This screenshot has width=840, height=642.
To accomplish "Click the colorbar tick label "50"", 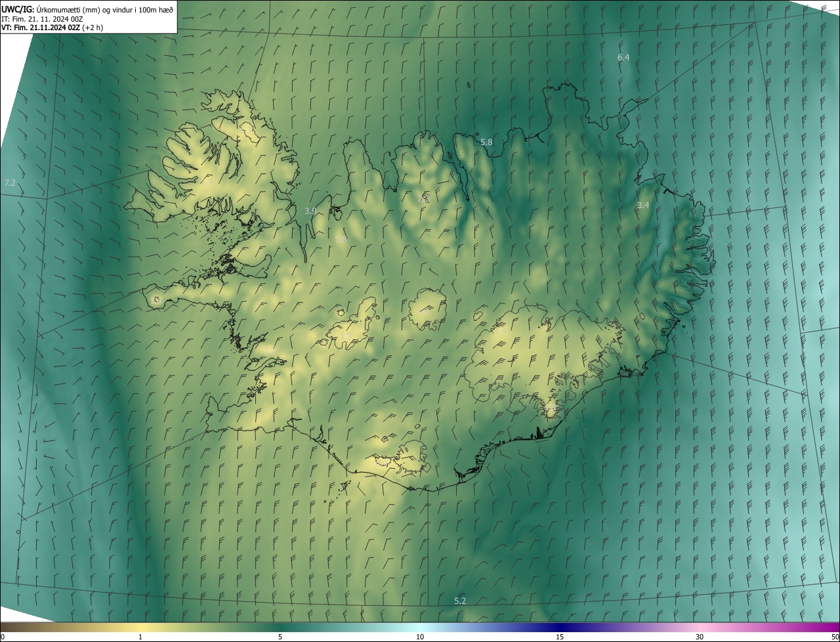I will coord(835,637).
